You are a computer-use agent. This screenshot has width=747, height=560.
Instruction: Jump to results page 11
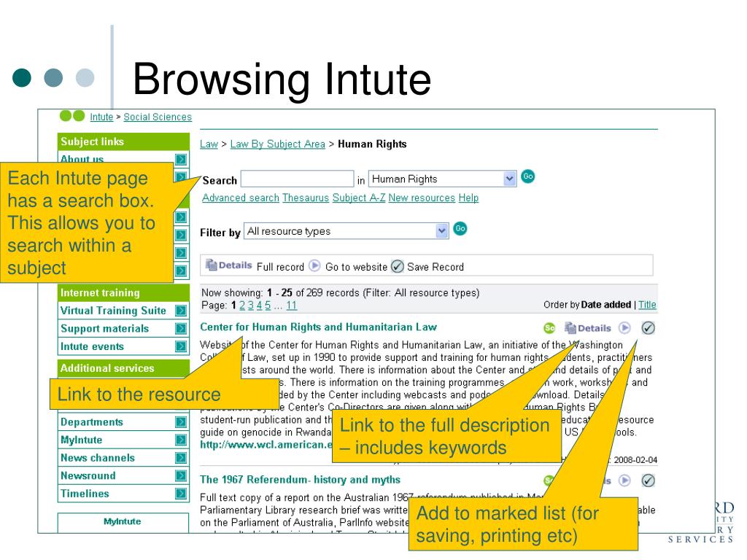click(292, 306)
